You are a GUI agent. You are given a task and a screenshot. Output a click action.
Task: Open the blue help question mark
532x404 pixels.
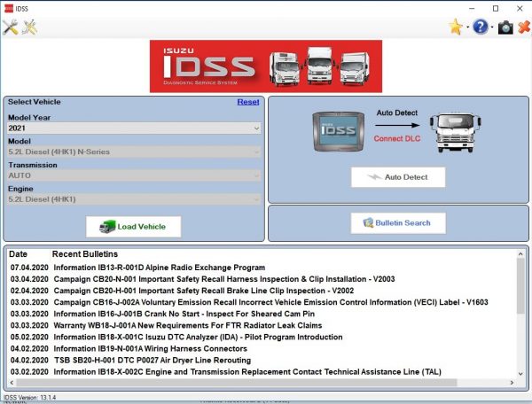[x=480, y=27]
